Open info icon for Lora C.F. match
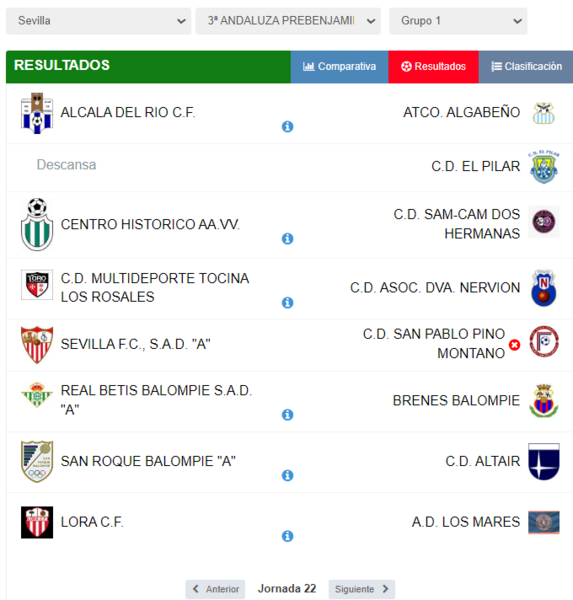Screen dimensions: 573x600 pyautogui.click(x=287, y=536)
